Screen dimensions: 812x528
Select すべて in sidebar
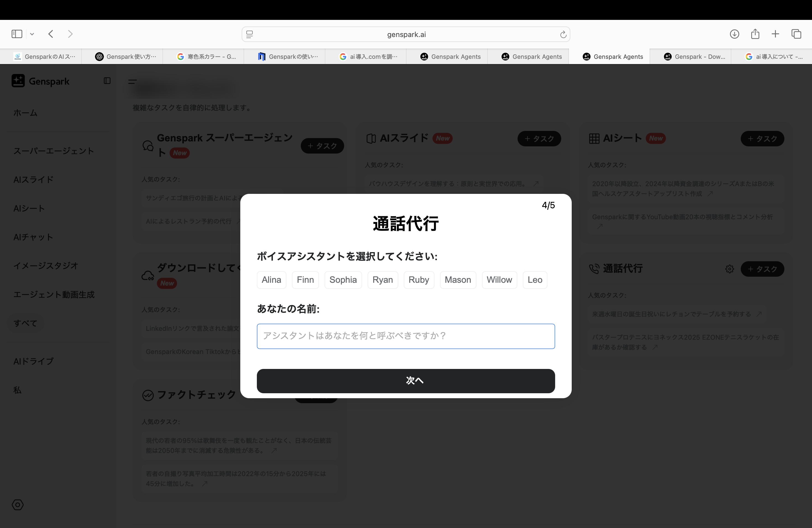(26, 323)
